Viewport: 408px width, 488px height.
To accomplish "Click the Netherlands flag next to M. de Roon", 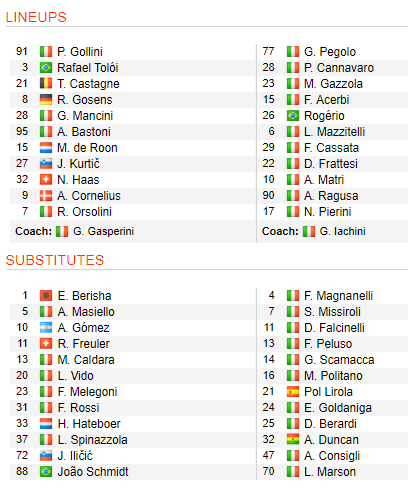I will pyautogui.click(x=46, y=148).
